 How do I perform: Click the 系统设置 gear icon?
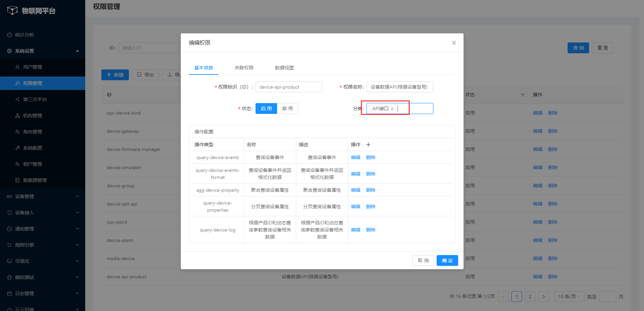9,51
